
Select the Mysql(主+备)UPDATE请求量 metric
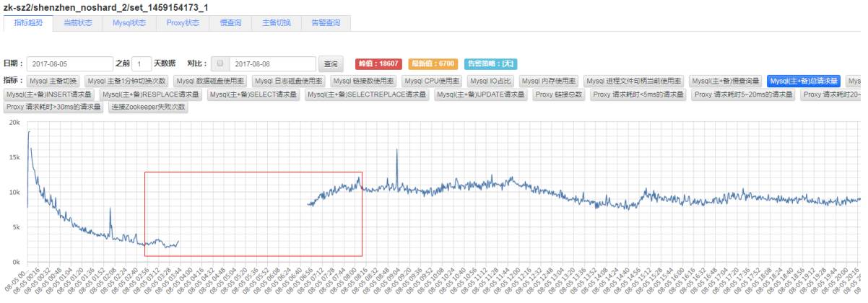point(482,95)
